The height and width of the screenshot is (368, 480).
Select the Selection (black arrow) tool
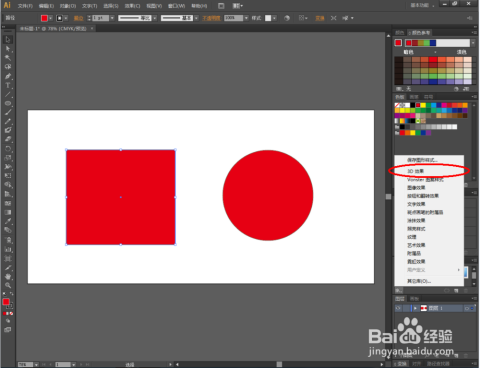[8, 40]
